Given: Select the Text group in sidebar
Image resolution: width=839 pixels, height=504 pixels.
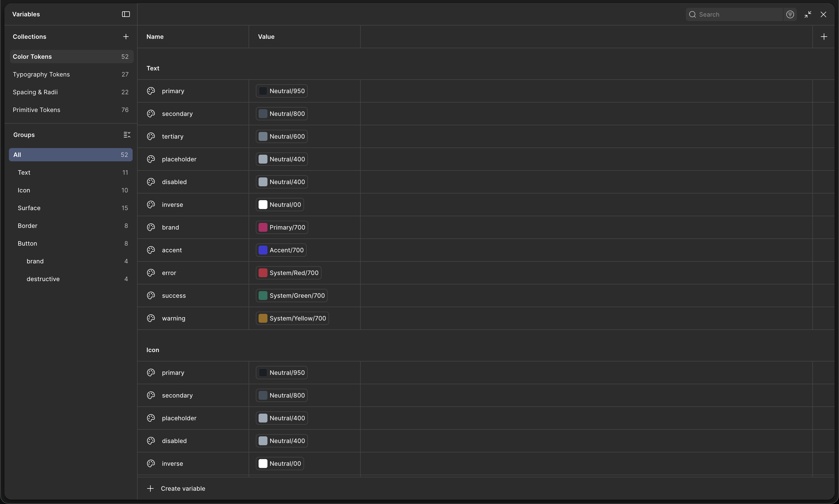Looking at the screenshot, I should (71, 172).
